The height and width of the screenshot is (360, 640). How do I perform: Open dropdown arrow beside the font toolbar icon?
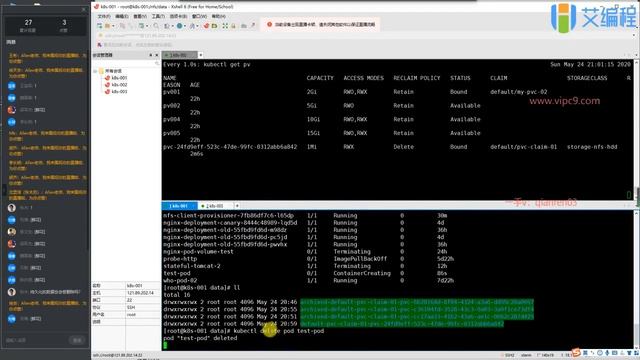click(x=197, y=26)
